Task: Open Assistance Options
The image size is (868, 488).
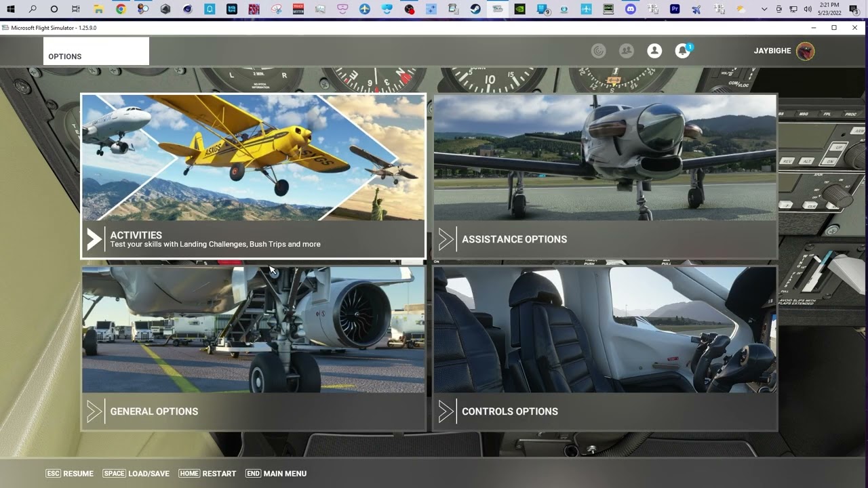Action: (605, 176)
